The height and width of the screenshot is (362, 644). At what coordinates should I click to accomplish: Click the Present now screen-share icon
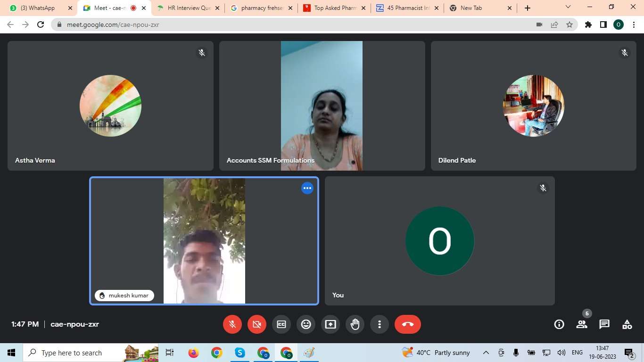[x=330, y=324]
